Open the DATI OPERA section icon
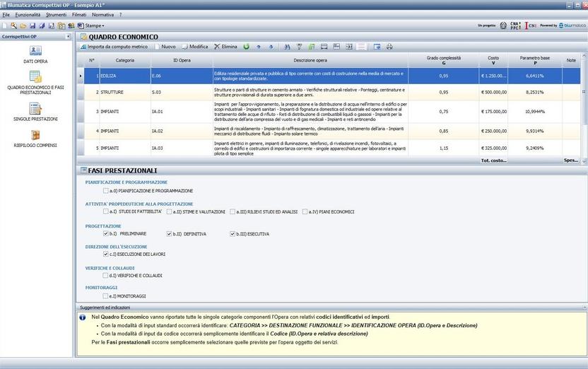The height and width of the screenshot is (369, 588). [35, 52]
